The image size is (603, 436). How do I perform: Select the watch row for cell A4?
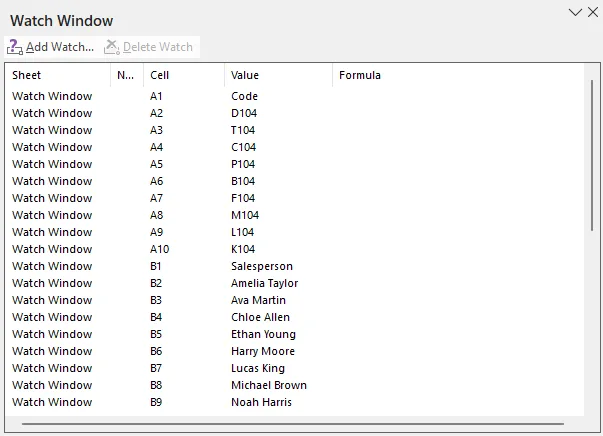[294, 147]
